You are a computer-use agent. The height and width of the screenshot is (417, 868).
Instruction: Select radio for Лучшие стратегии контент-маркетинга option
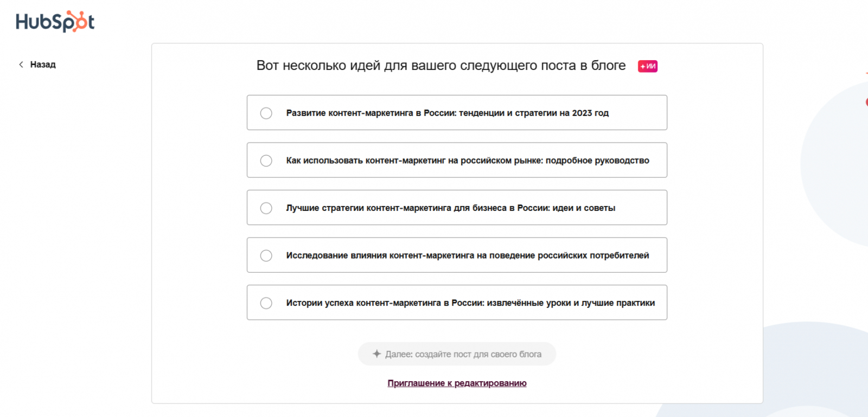266,208
